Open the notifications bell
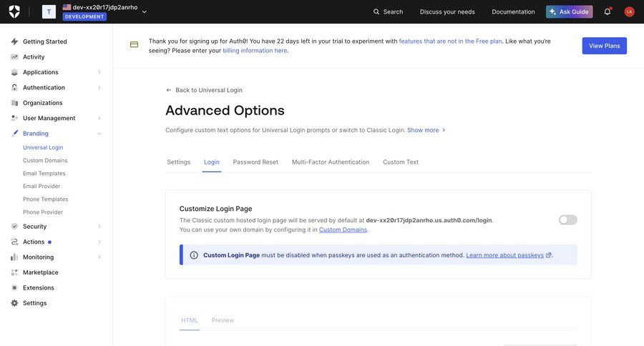The image size is (644, 346). [607, 11]
